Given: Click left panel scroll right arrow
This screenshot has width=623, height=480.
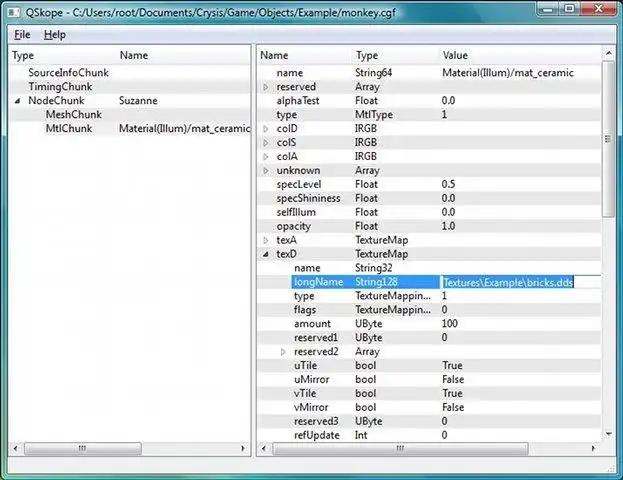Looking at the screenshot, I should 243,449.
